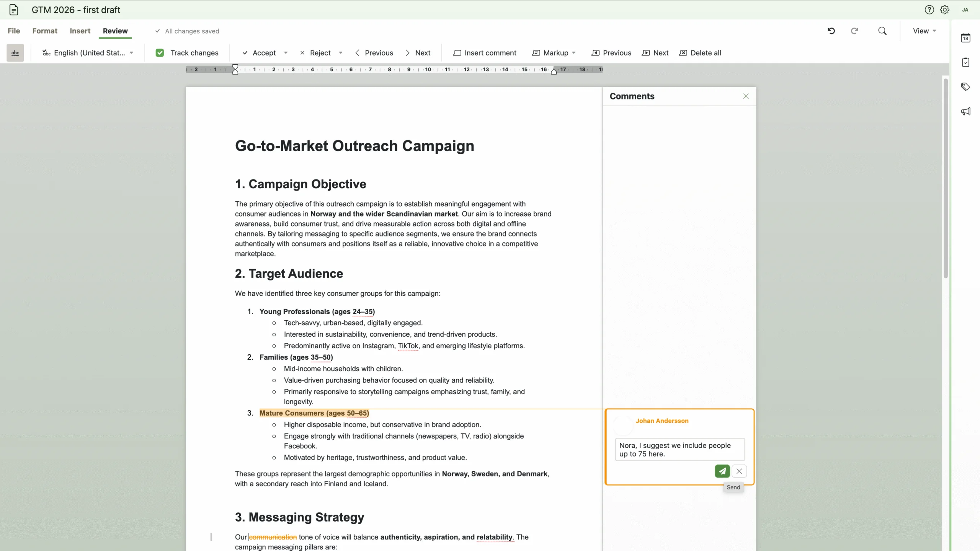This screenshot has width=980, height=551.
Task: Send the comment with green arrow button
Action: pyautogui.click(x=722, y=471)
